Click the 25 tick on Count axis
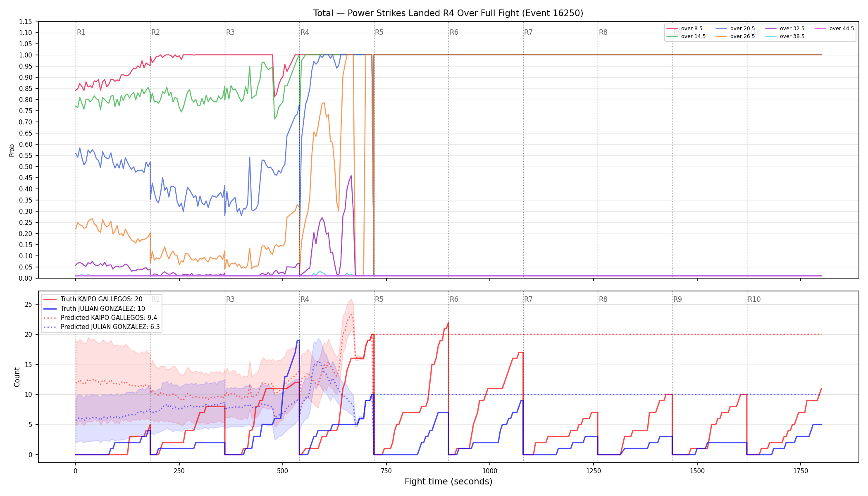This screenshot has height=496, width=868. coord(29,305)
